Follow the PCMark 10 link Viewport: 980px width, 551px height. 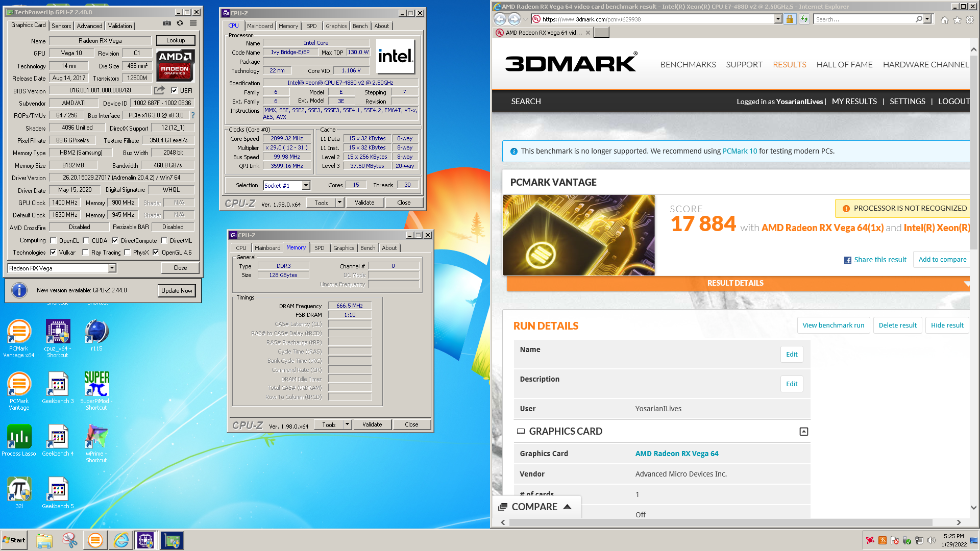pos(740,151)
